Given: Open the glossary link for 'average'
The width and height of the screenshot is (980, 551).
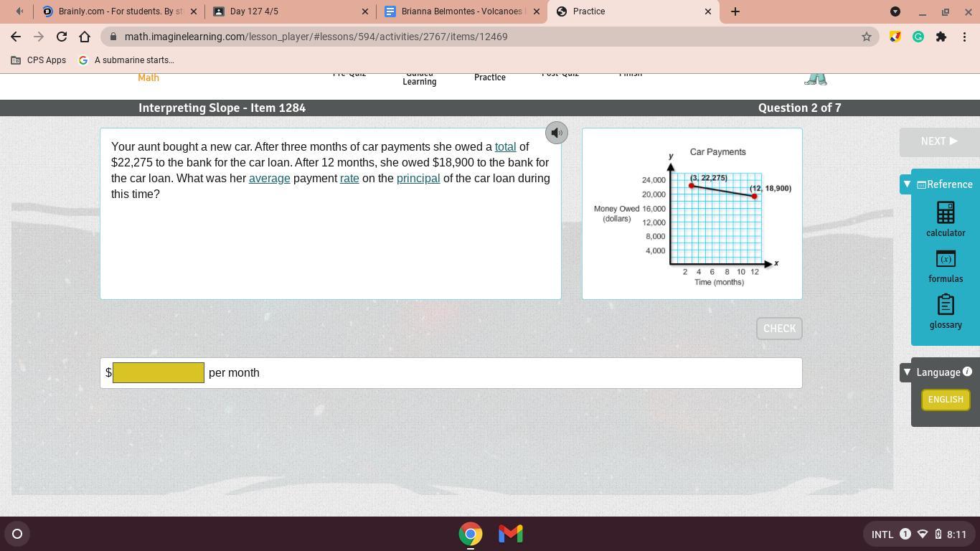Looking at the screenshot, I should point(270,178).
